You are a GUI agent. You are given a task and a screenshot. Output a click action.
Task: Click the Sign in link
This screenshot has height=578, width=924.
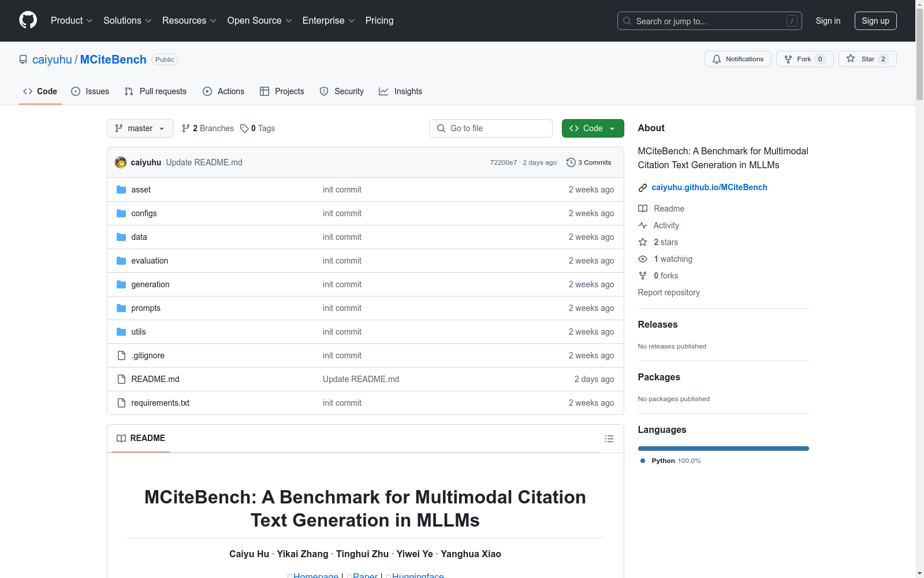pyautogui.click(x=828, y=21)
